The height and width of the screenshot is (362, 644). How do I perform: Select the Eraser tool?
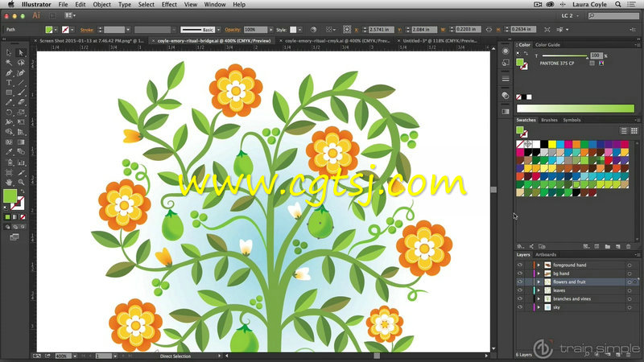(x=21, y=102)
